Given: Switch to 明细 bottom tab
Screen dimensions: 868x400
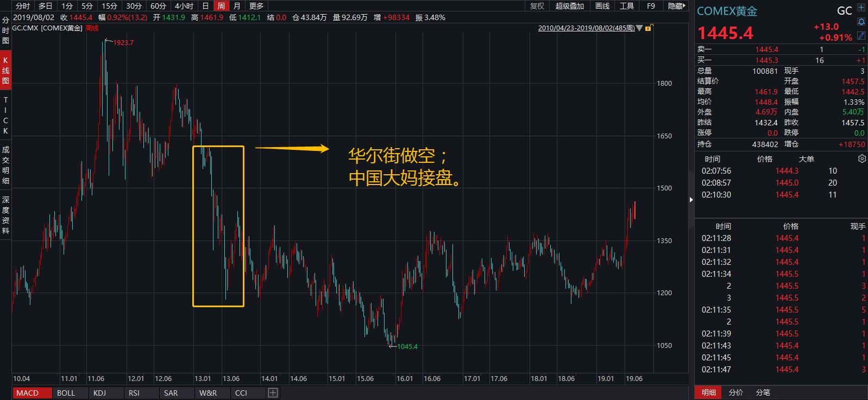Looking at the screenshot, I should (708, 392).
